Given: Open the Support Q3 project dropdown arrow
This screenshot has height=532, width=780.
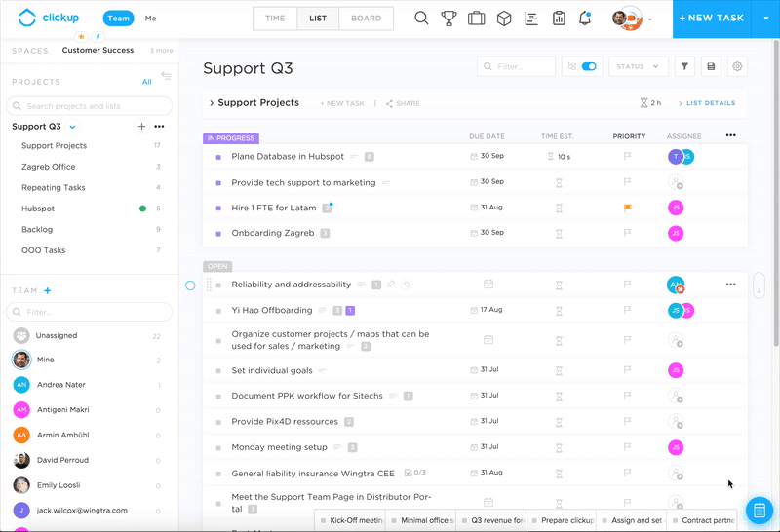Looking at the screenshot, I should click(73, 127).
